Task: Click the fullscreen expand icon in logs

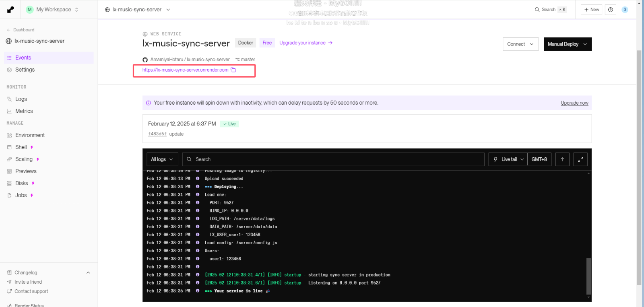Action: [x=580, y=159]
